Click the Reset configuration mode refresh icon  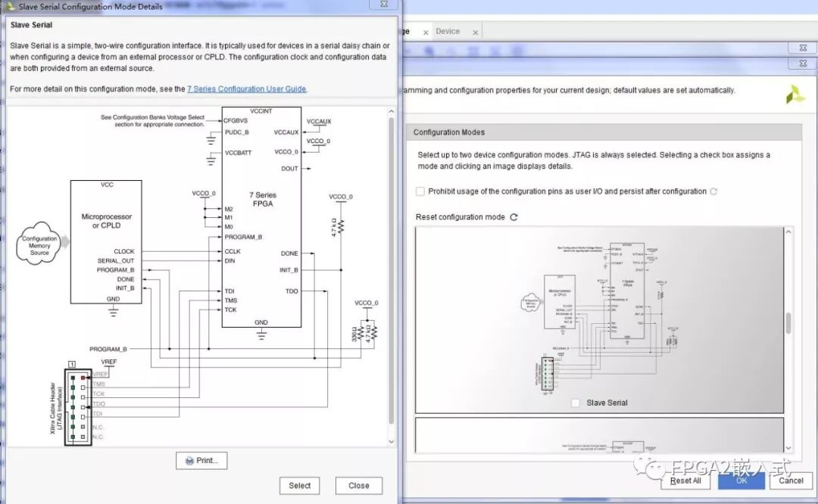514,217
